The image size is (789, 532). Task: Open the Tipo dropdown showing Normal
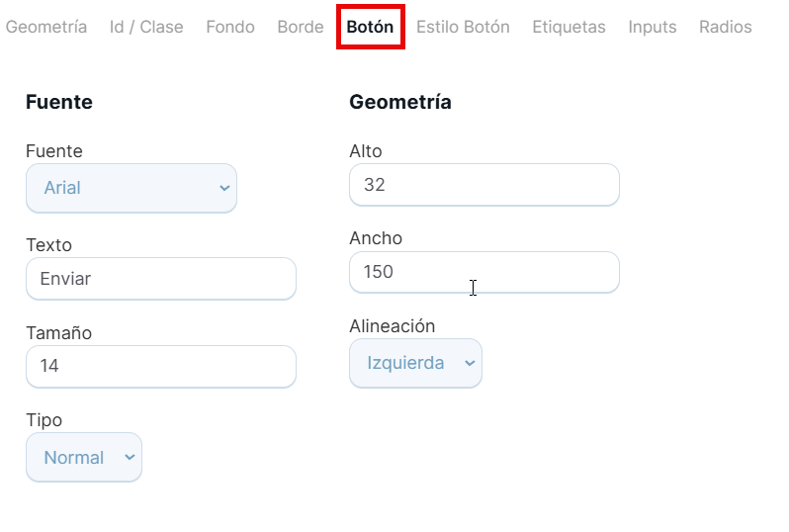(x=84, y=458)
